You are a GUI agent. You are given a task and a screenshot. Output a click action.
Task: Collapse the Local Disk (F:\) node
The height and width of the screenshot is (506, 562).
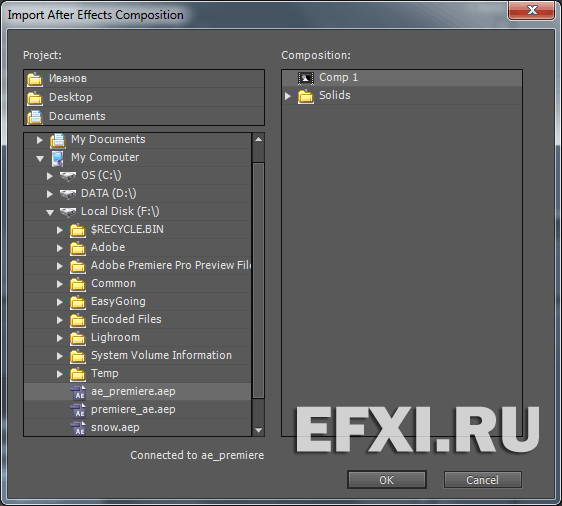50,213
